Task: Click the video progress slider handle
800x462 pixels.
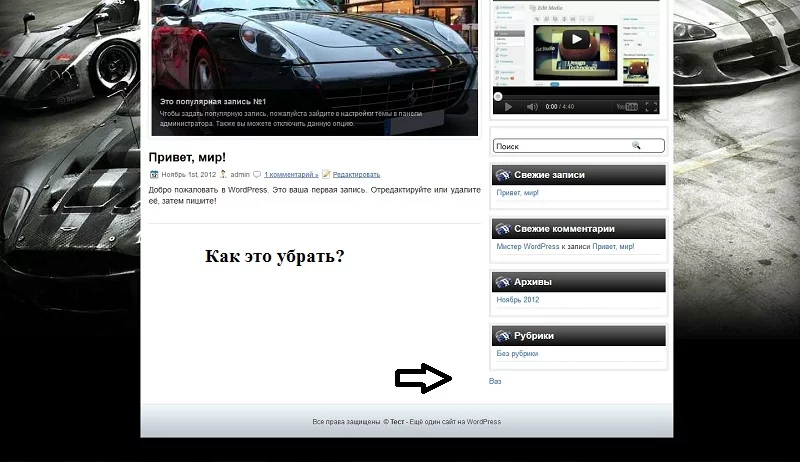Action: 498,96
